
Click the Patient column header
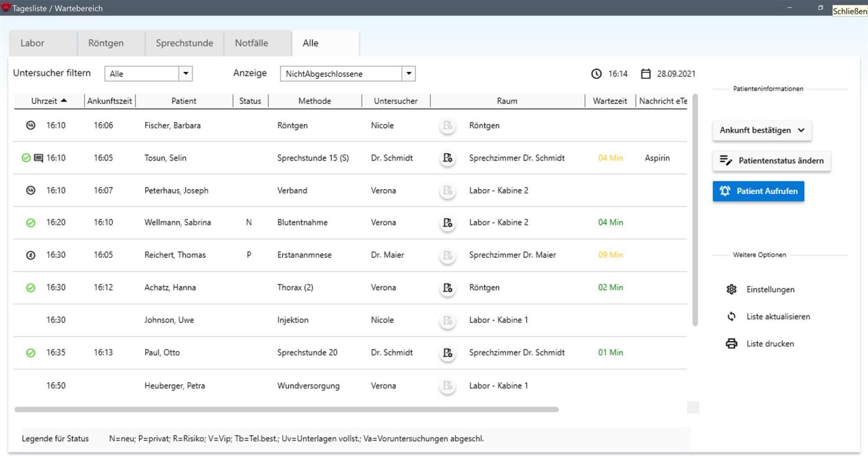click(x=184, y=101)
